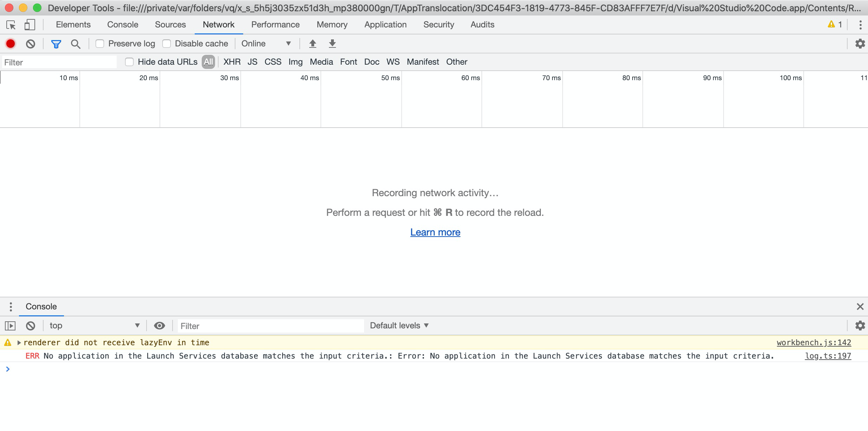Import HAR file with upload arrow
The height and width of the screenshot is (431, 868).
312,44
